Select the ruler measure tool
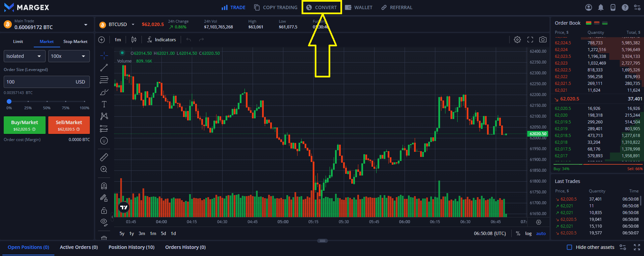 click(104, 157)
